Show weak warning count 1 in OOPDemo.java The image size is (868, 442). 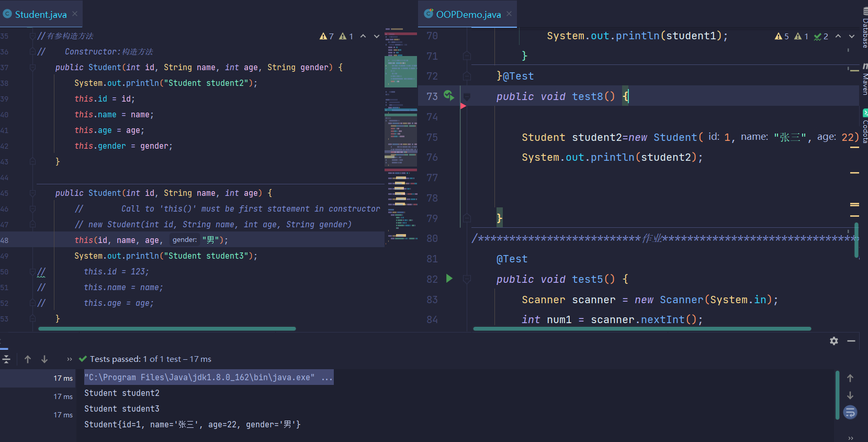pos(801,36)
